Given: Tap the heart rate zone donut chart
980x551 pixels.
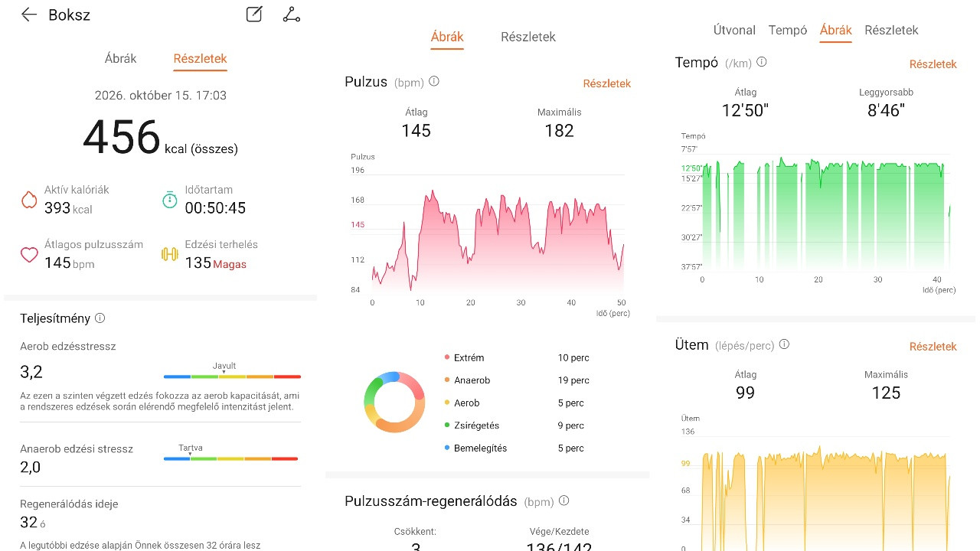Looking at the screenshot, I should pyautogui.click(x=394, y=402).
